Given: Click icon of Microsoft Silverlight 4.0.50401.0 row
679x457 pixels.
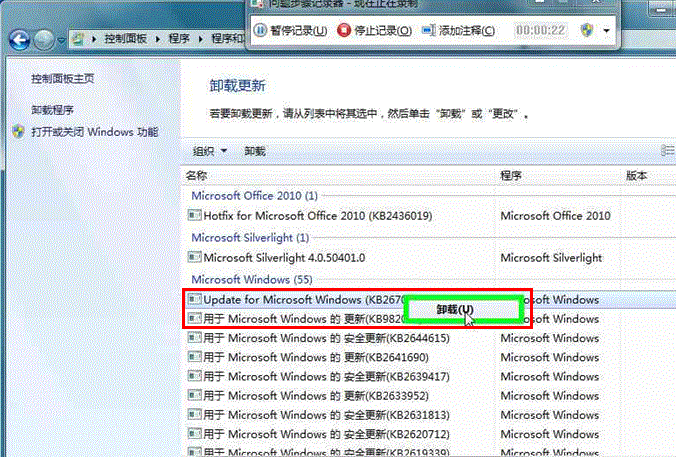Looking at the screenshot, I should tap(194, 257).
